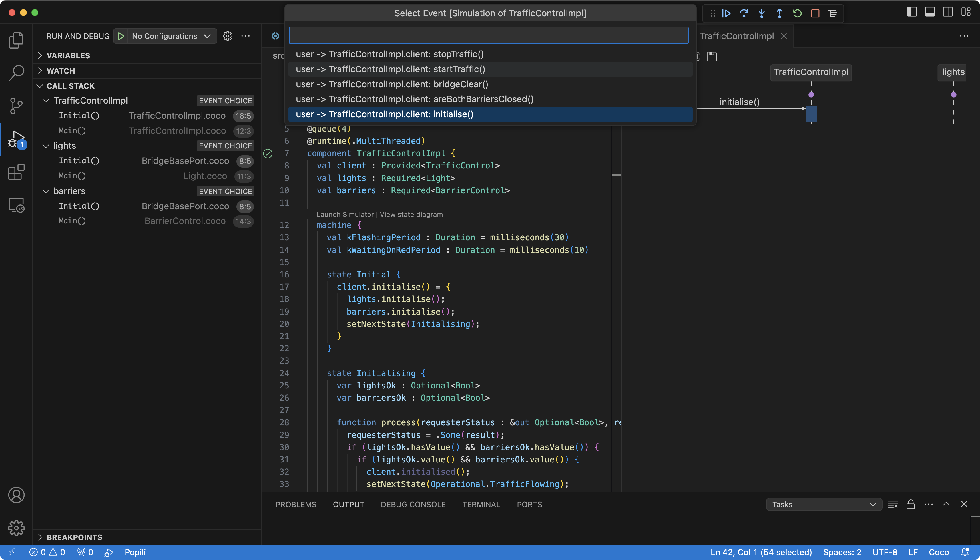Screen dimensions: 980x560
Task: Open panel more actions ellipsis
Action: coord(928,504)
